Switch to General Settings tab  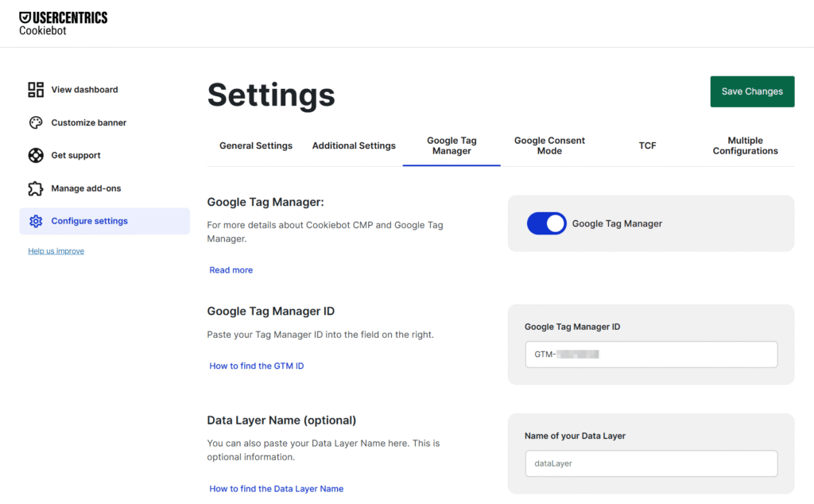(x=256, y=145)
